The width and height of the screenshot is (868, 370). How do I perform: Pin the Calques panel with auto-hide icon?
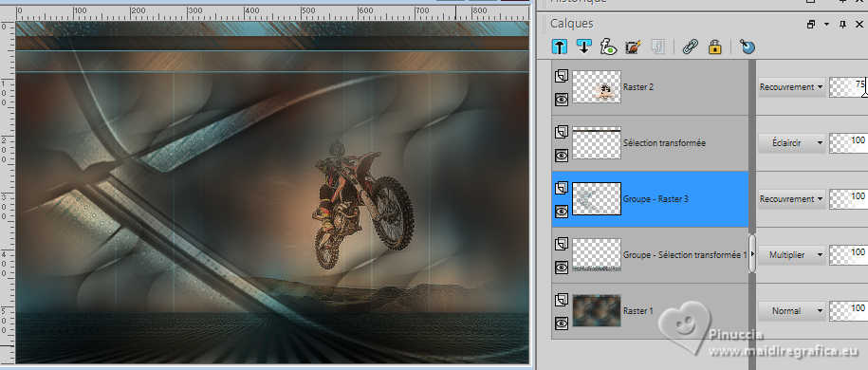coord(842,24)
